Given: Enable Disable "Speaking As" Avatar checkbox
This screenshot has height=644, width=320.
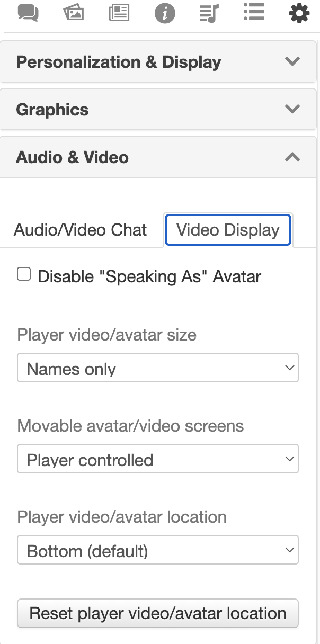Looking at the screenshot, I should (x=24, y=274).
